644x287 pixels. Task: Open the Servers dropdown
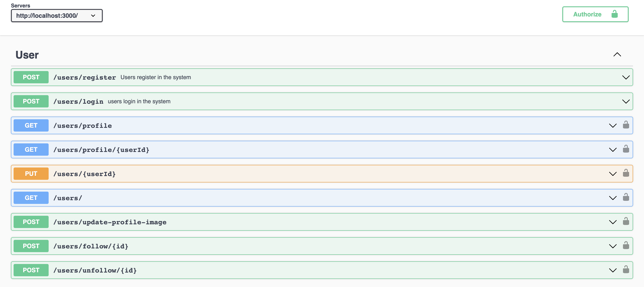pyautogui.click(x=57, y=16)
